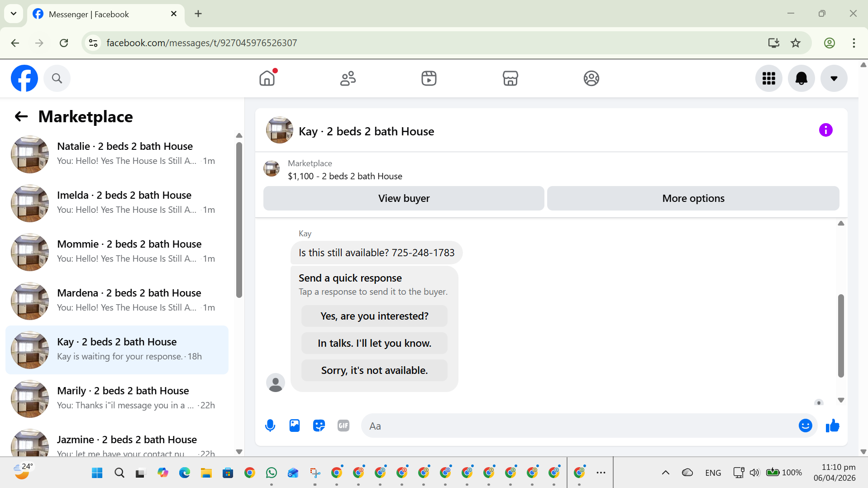Click the conversation list scrollbar thumb
Screen dimensions: 868x488
(x=239, y=220)
